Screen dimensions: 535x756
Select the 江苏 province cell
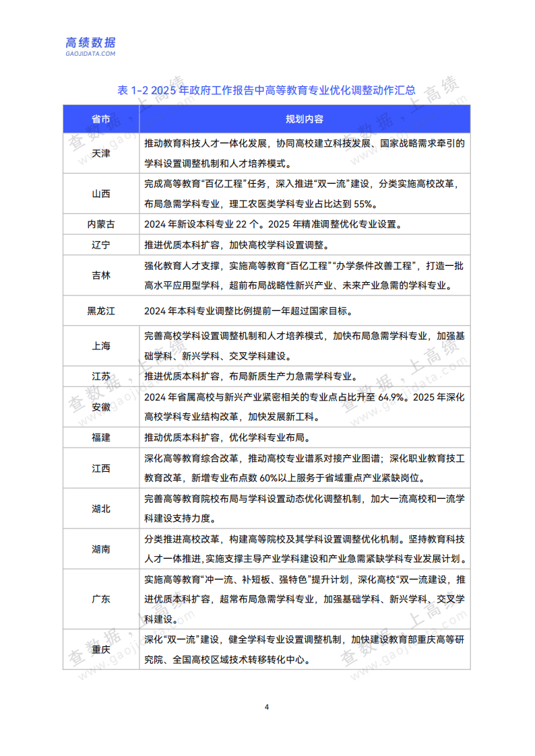pyautogui.click(x=101, y=376)
